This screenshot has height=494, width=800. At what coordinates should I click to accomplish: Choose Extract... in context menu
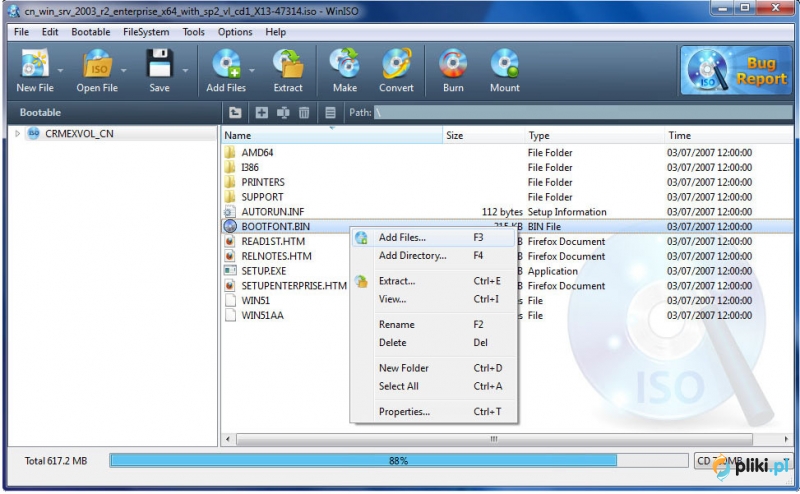point(433,281)
